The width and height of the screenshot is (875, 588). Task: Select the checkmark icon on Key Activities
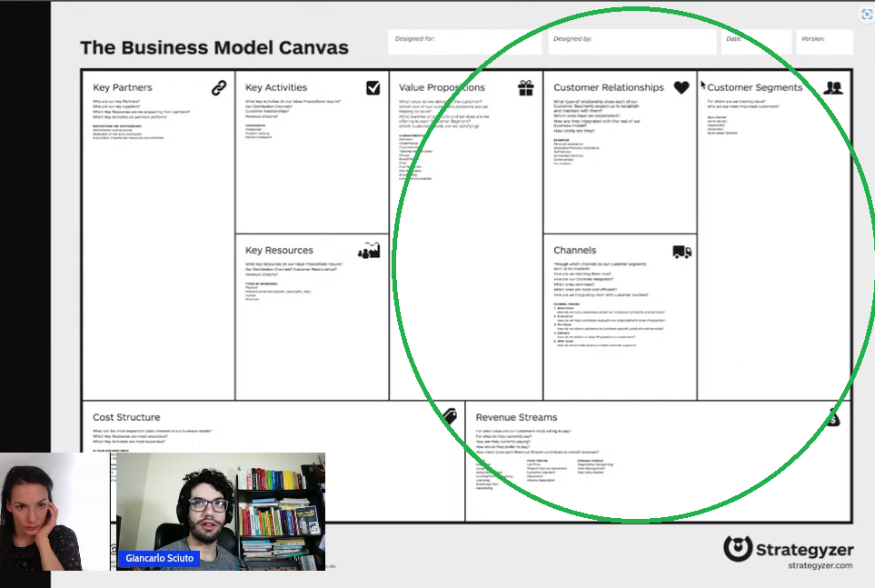coord(371,87)
